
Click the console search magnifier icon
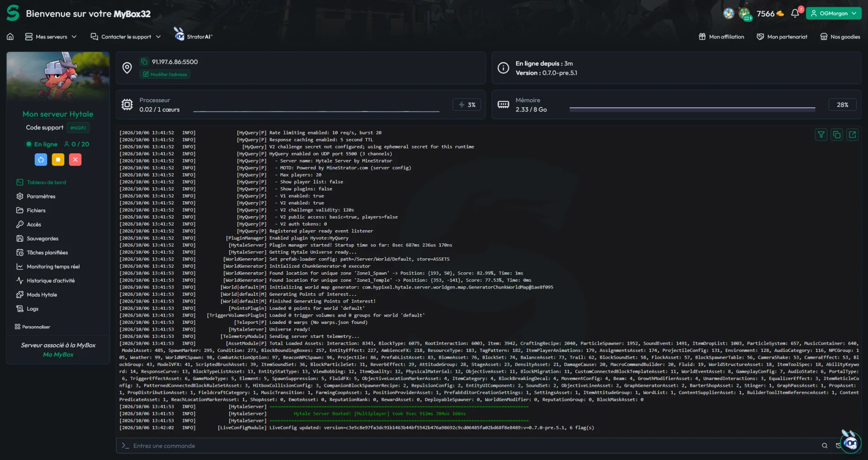(825, 446)
